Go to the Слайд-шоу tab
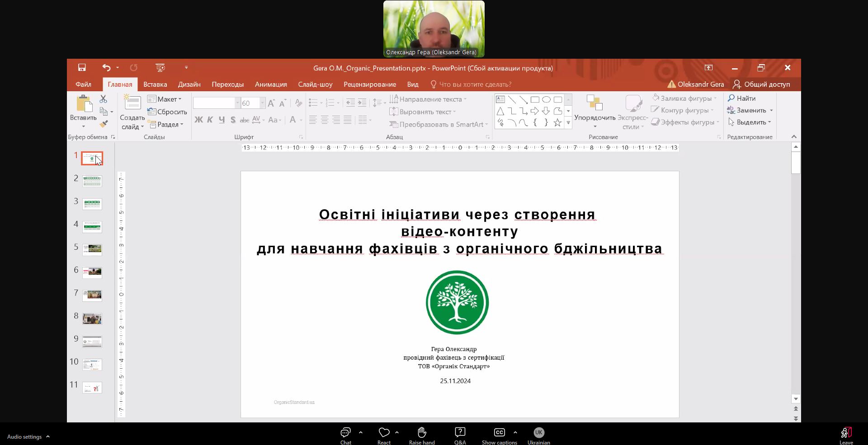This screenshot has width=868, height=445. coord(315,84)
